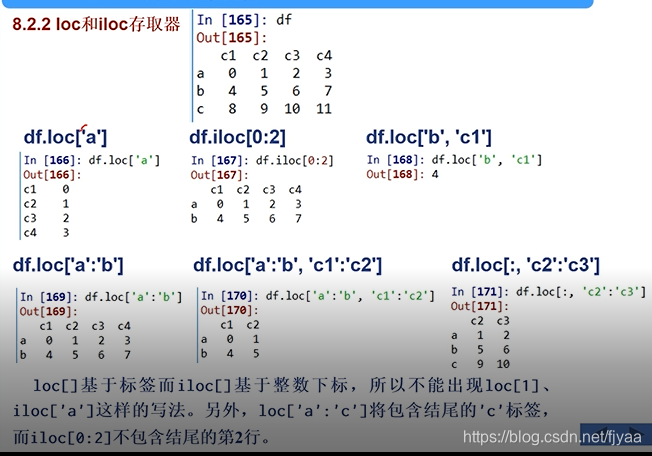Click the 'Out[169]:' output label

48,311
